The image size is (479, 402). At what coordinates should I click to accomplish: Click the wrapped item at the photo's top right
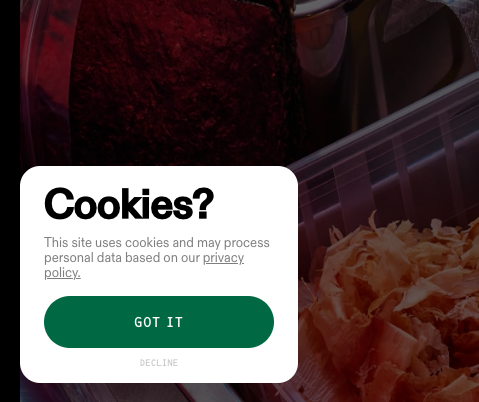tap(430, 20)
